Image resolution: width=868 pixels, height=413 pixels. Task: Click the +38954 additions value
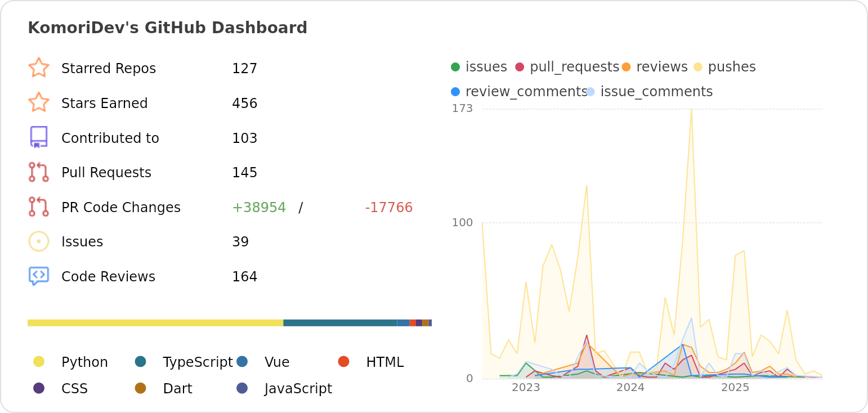tap(259, 206)
